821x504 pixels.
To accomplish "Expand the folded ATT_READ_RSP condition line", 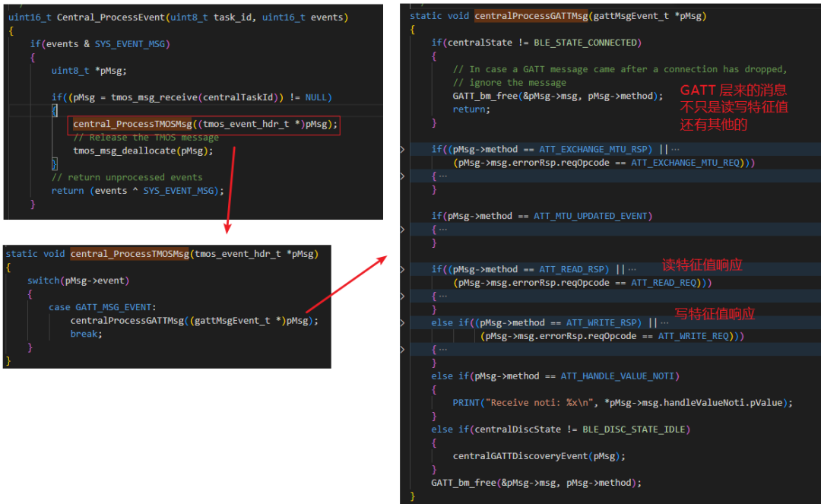I will pyautogui.click(x=403, y=269).
